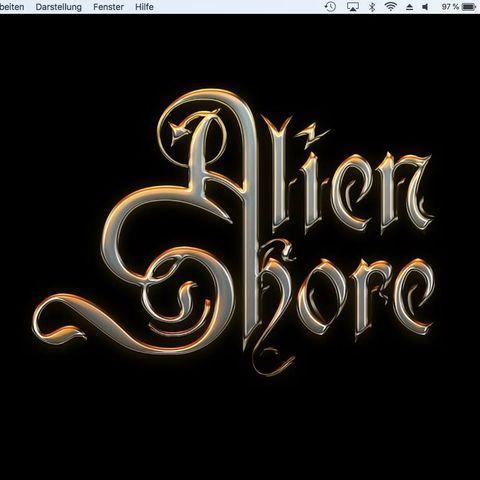The image size is (480, 480).
Task: Click the lightning bolt above the i
Action: [x=313, y=132]
